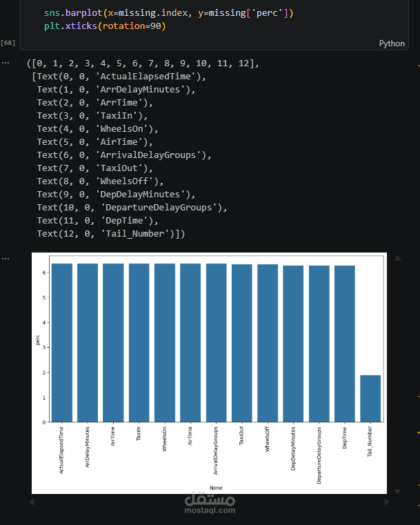
Task: Click the TaxiOut bar in the chart
Action: pos(241,343)
